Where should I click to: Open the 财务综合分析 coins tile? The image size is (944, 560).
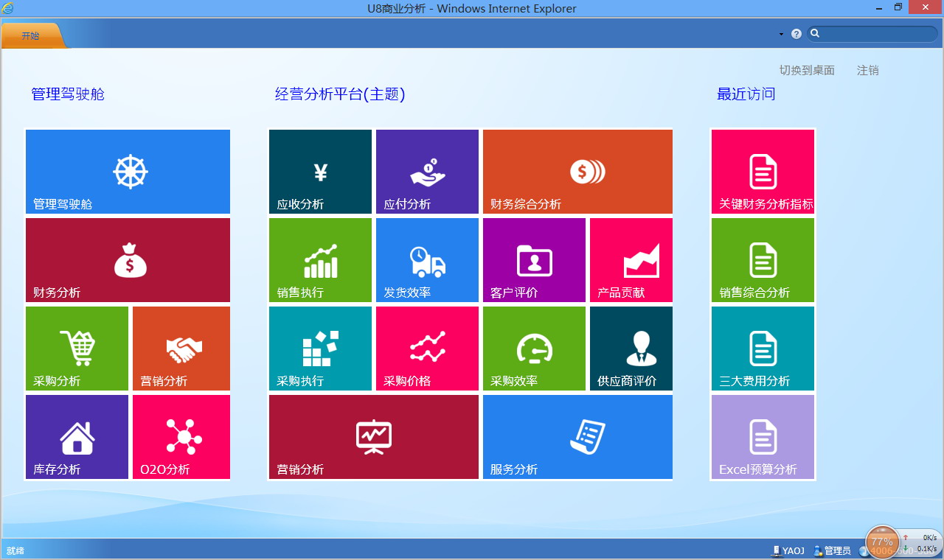[x=577, y=172]
